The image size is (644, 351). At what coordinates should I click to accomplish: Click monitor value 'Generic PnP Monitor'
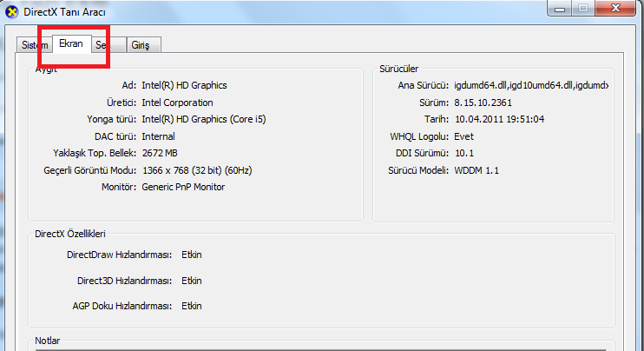(x=183, y=187)
